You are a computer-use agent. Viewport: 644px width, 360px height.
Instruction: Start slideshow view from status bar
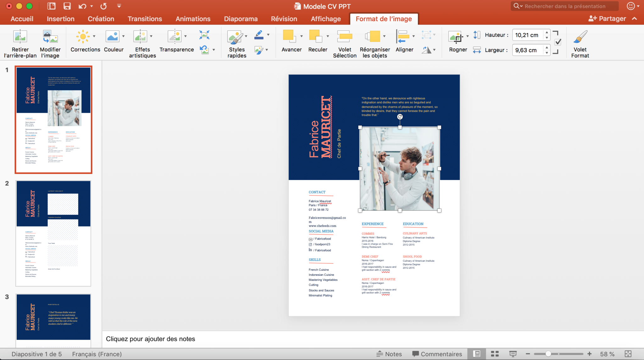click(513, 354)
